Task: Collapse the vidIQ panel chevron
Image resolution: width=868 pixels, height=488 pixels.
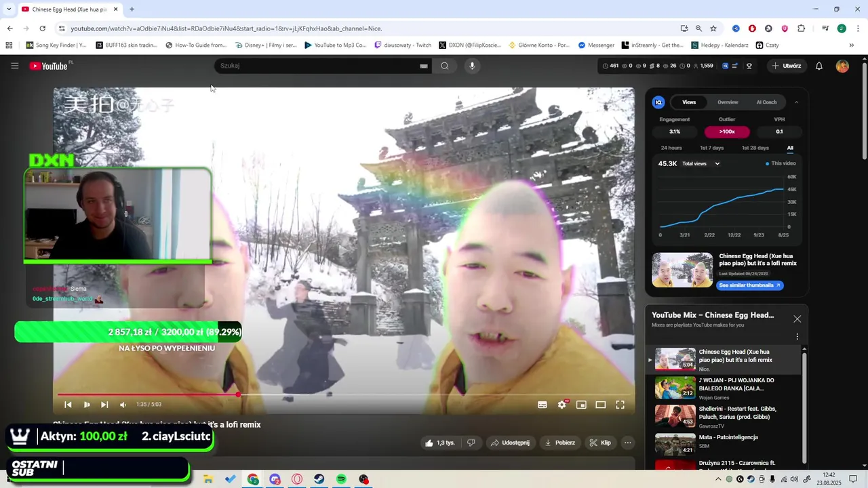Action: tap(796, 102)
